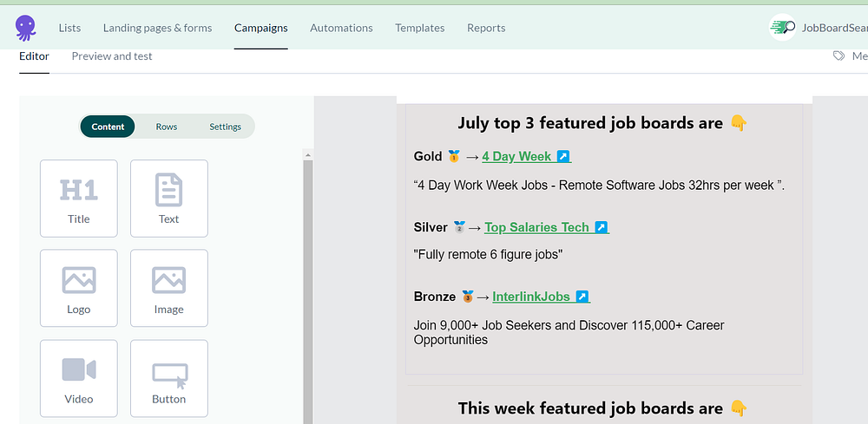The image size is (868, 424).
Task: Click the JobBoardSearch account avatar
Action: click(x=783, y=28)
